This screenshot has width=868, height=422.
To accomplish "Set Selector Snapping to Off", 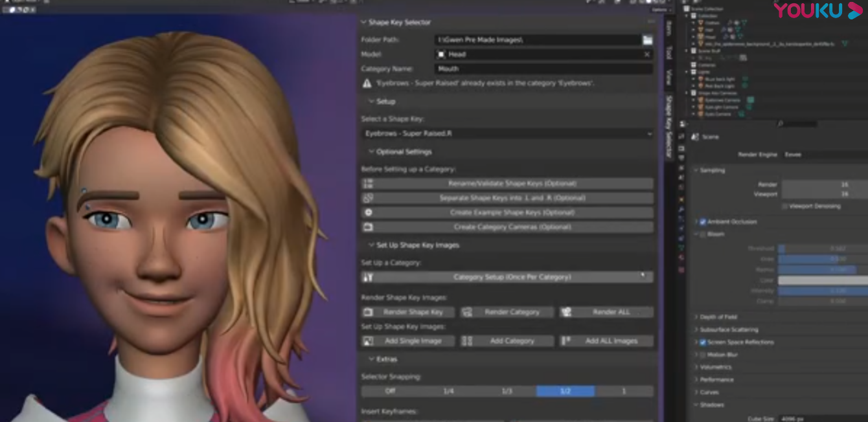I will click(390, 391).
